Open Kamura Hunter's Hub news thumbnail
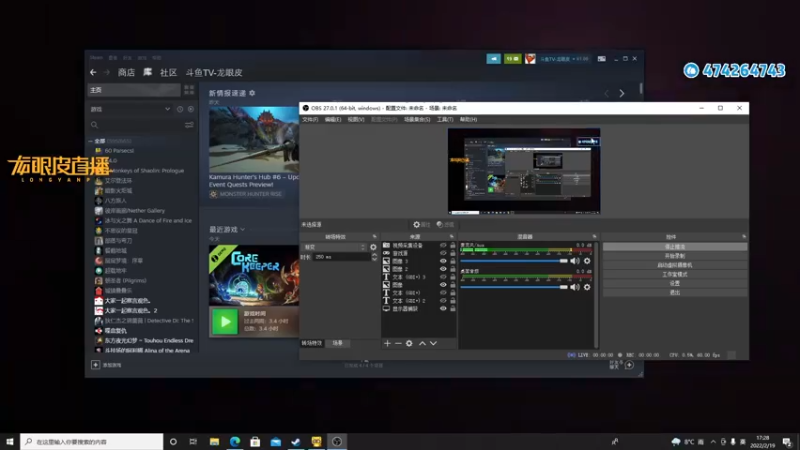This screenshot has width=800, height=450. [254, 139]
